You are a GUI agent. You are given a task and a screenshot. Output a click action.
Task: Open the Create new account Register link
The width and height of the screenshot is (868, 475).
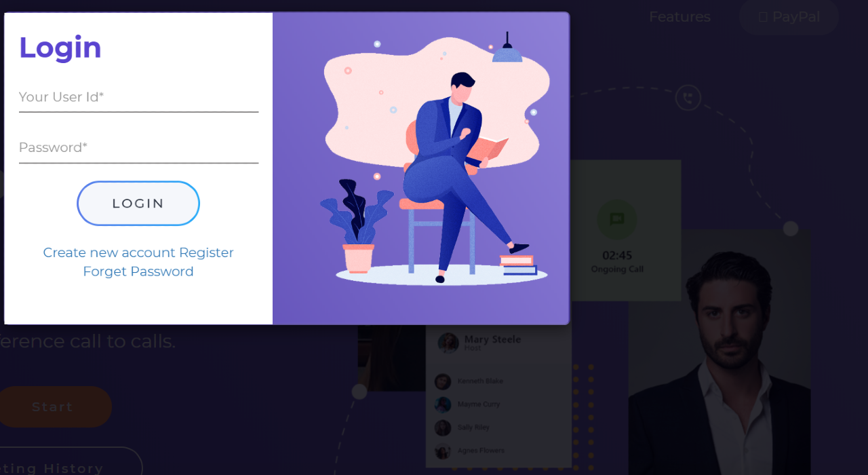tap(138, 252)
